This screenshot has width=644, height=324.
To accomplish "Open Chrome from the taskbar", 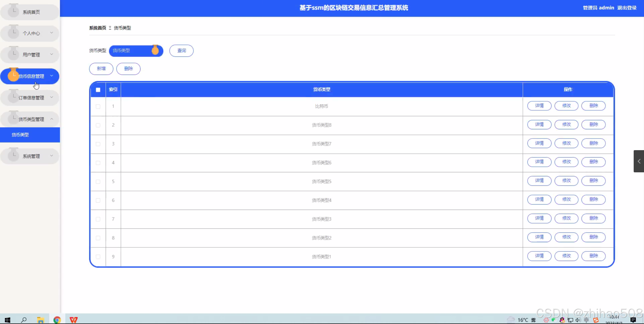I will [x=57, y=320].
